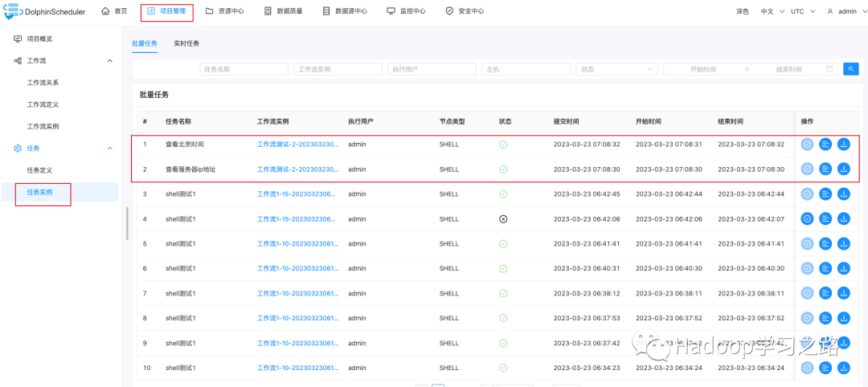Open the UTC timezone dropdown
The height and width of the screenshot is (387, 868).
click(x=803, y=11)
